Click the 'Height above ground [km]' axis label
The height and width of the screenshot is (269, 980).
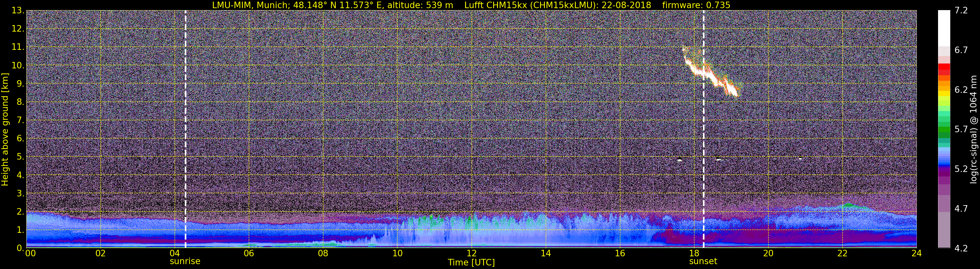point(5,130)
